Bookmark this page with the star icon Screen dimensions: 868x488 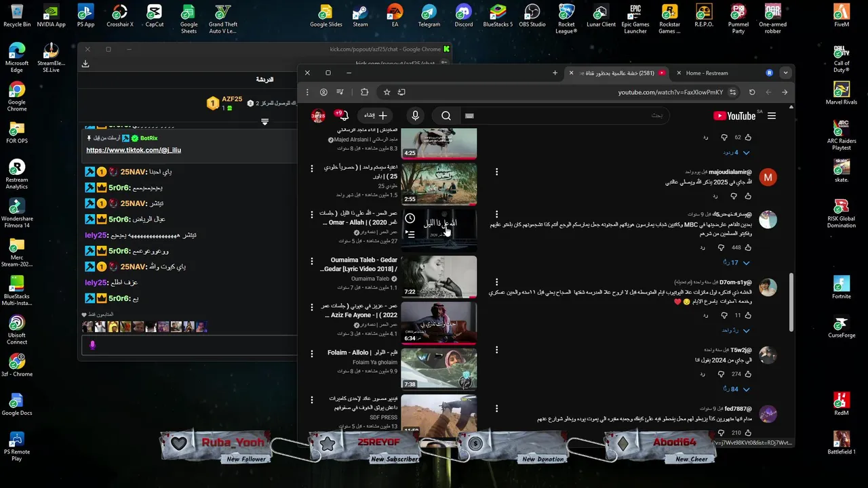click(387, 92)
